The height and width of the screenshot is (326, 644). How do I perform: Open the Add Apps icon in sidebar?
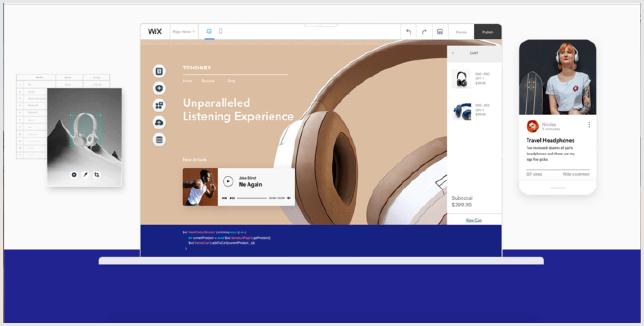pos(159,105)
